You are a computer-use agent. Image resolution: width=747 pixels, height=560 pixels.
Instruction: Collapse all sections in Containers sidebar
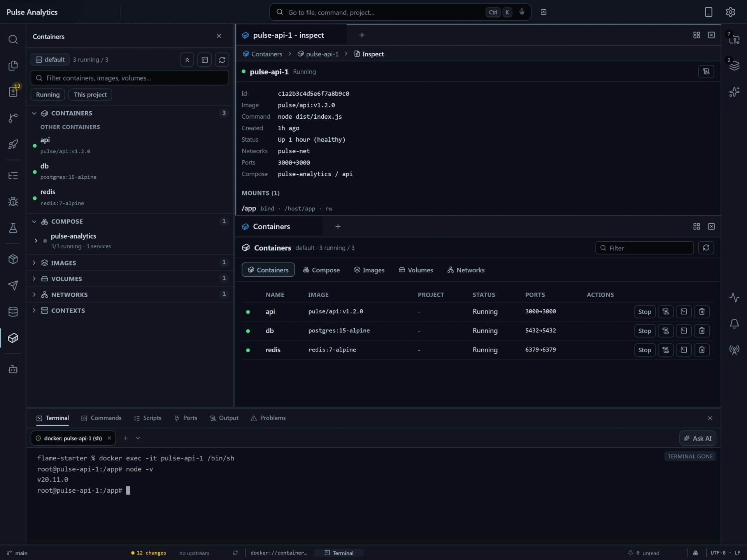pyautogui.click(x=187, y=60)
